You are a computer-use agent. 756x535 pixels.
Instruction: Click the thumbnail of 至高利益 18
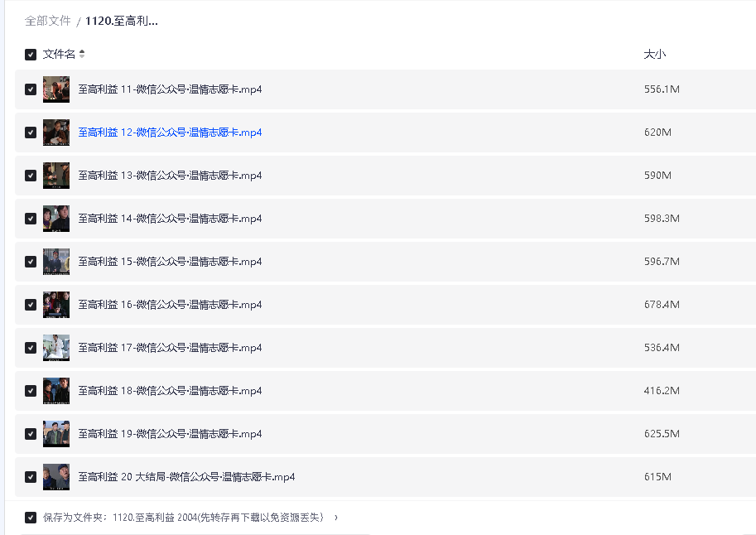point(55,390)
